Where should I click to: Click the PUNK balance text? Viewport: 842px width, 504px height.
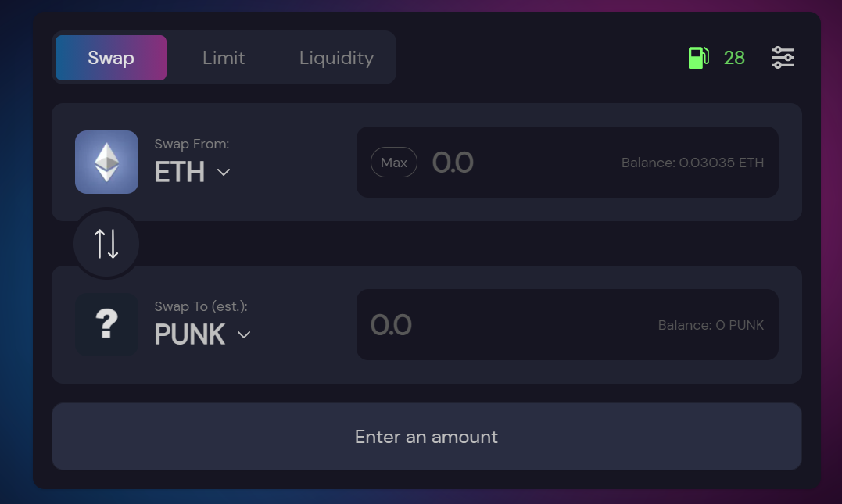[x=711, y=325]
